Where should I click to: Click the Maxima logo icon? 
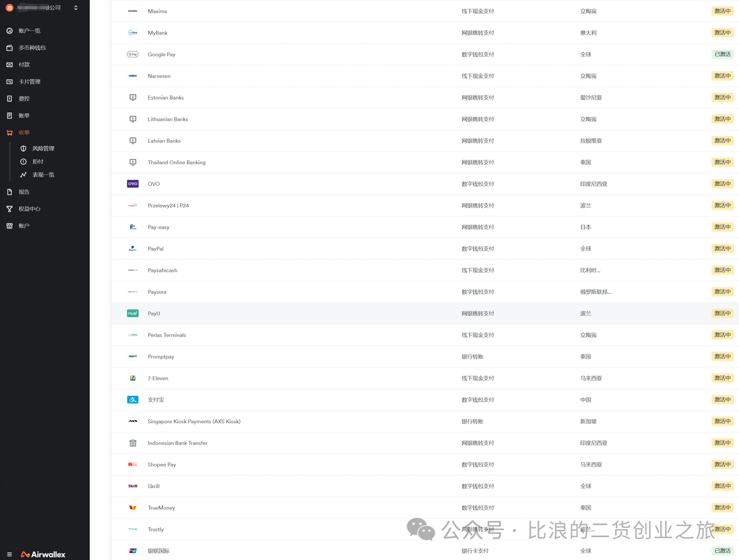pos(133,11)
